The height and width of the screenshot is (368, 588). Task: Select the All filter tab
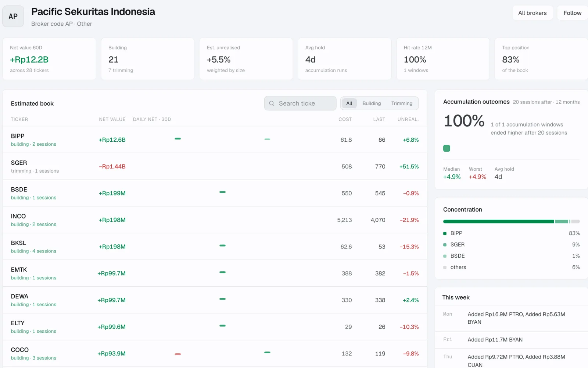click(x=349, y=103)
